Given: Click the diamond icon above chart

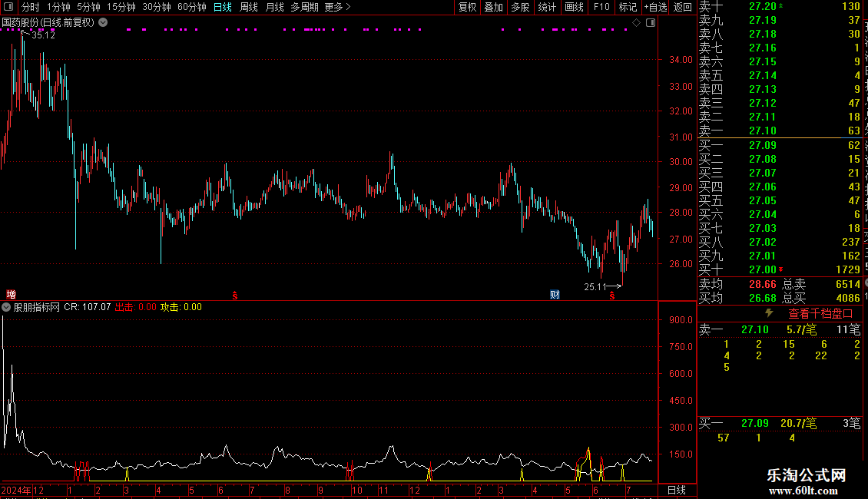Looking at the screenshot, I should 636,23.
